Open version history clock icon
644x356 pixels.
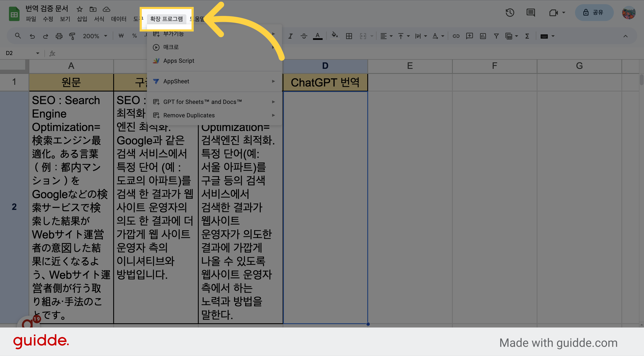(510, 13)
